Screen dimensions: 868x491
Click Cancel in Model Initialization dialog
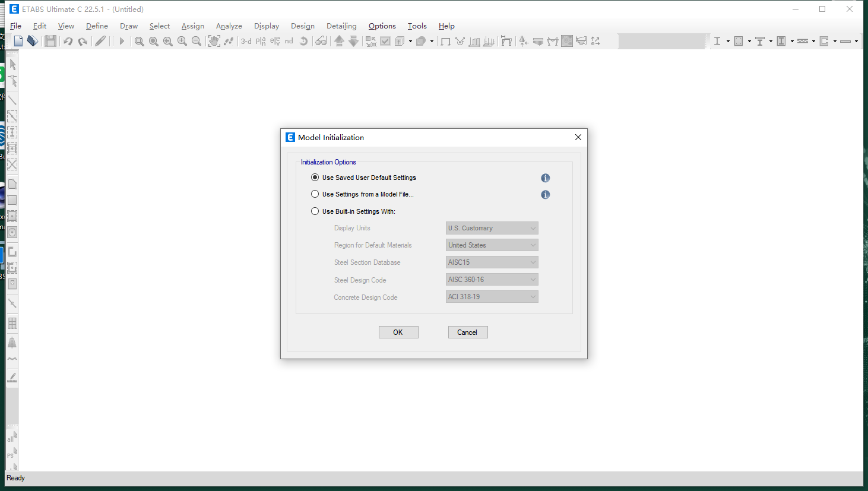468,332
